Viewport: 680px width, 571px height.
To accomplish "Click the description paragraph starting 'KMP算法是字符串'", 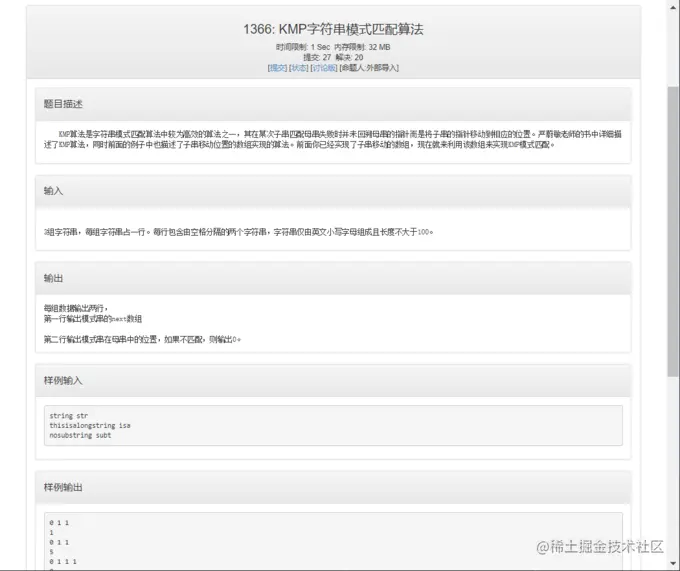I will tap(333, 139).
